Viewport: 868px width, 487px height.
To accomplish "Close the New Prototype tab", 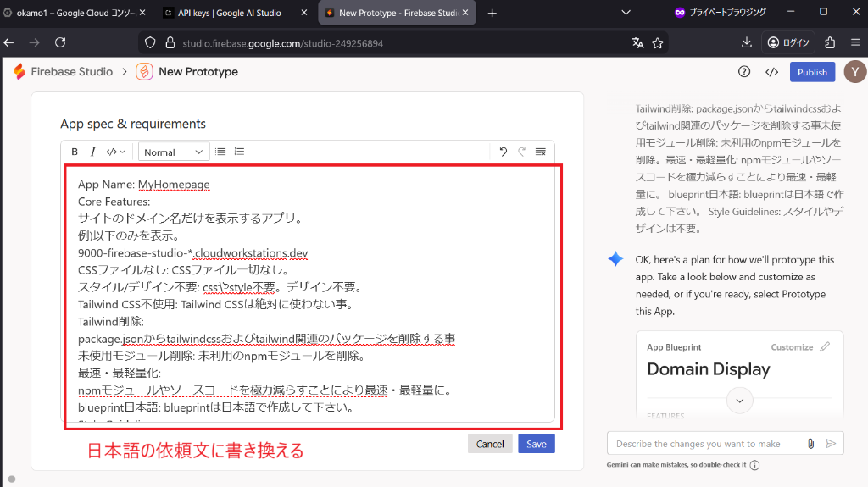I will coord(465,12).
